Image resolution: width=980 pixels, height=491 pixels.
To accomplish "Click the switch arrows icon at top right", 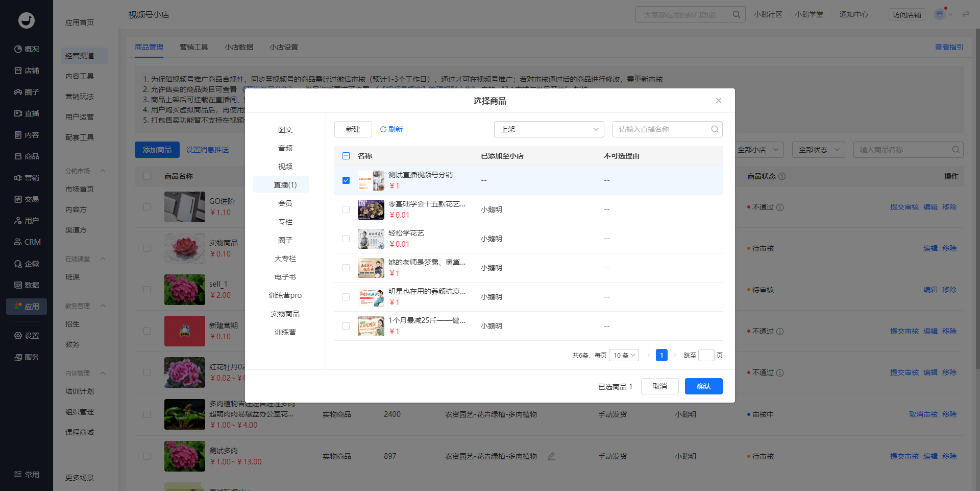I will (966, 14).
